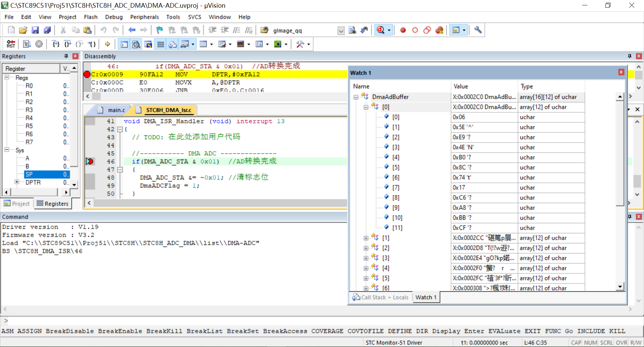Image resolution: width=644 pixels, height=347 pixels.
Task: Disable all breakpoints
Action: (x=427, y=30)
